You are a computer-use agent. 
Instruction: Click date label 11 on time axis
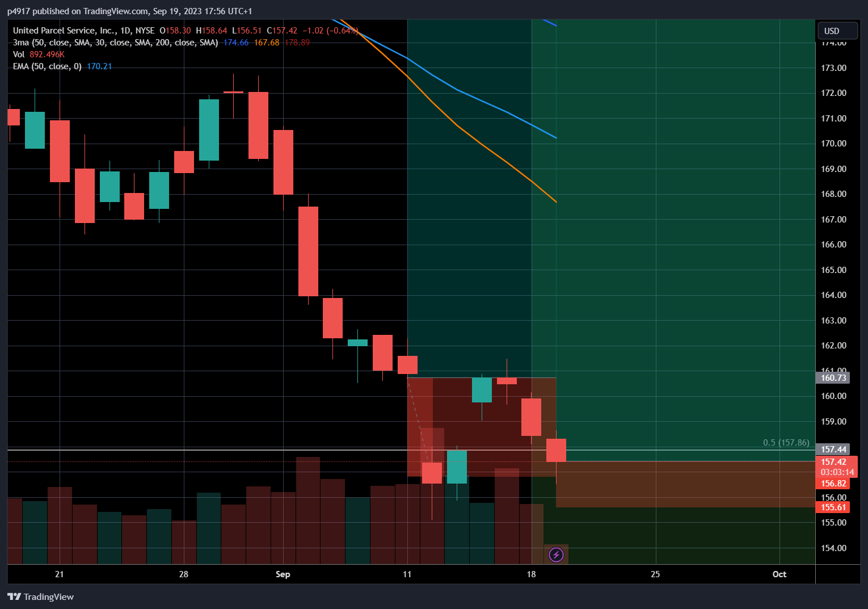tap(407, 574)
